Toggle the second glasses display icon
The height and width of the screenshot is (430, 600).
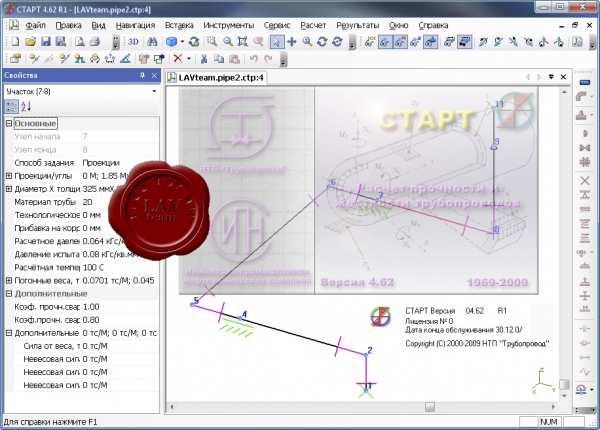(x=385, y=41)
